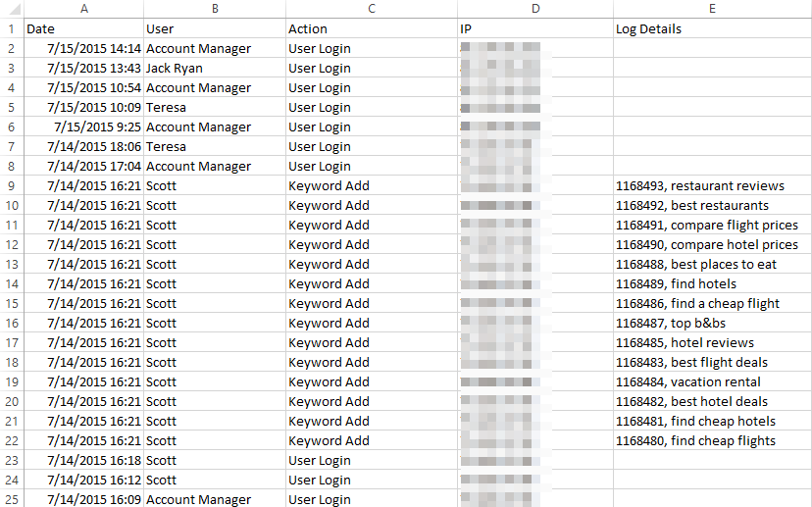Select row 1 header number

pyautogui.click(x=11, y=28)
